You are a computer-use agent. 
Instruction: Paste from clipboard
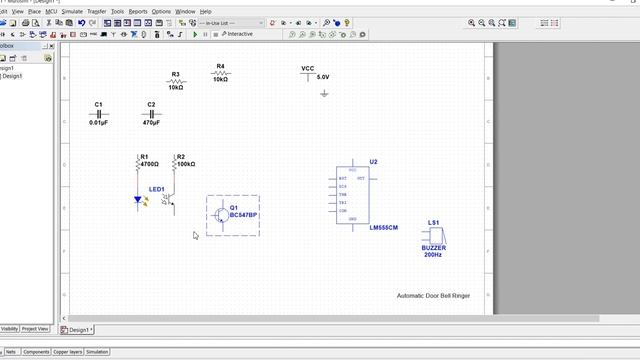(69, 23)
